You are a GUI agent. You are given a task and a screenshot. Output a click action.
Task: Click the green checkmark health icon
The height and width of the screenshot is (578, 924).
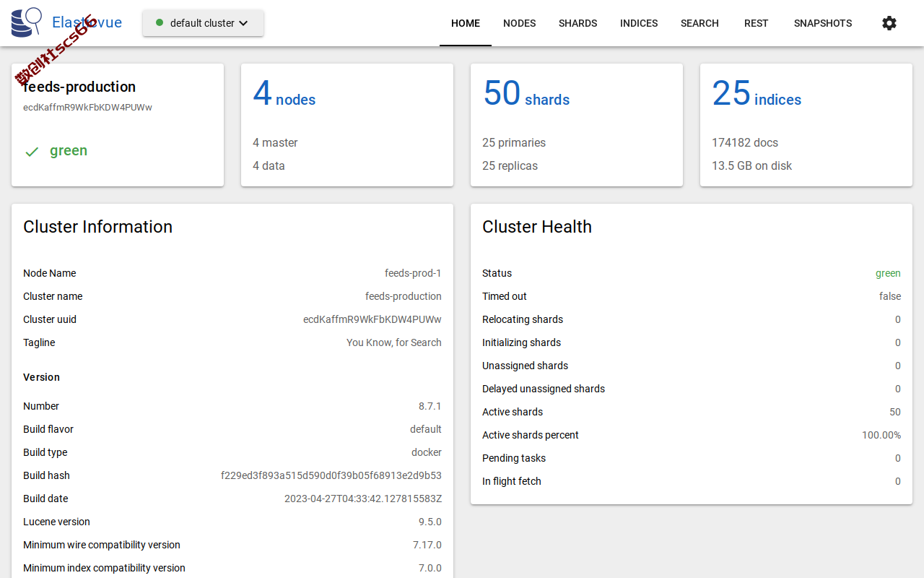point(32,152)
